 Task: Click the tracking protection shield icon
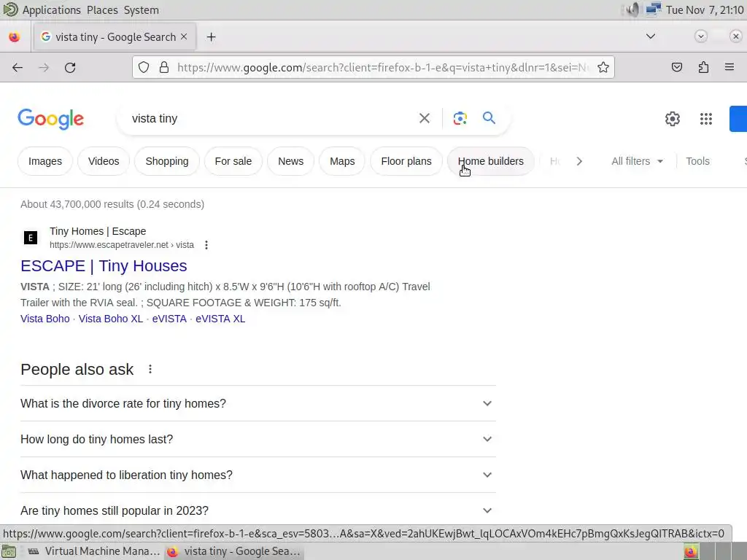pos(144,68)
